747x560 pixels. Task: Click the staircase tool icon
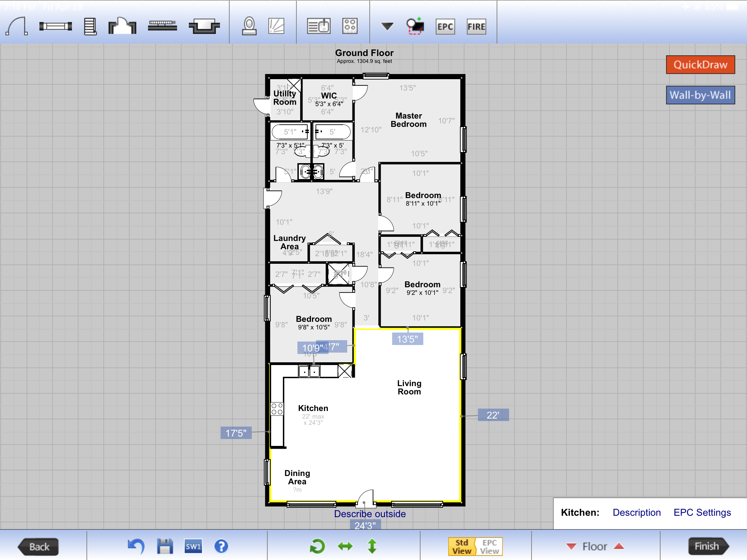tap(90, 26)
